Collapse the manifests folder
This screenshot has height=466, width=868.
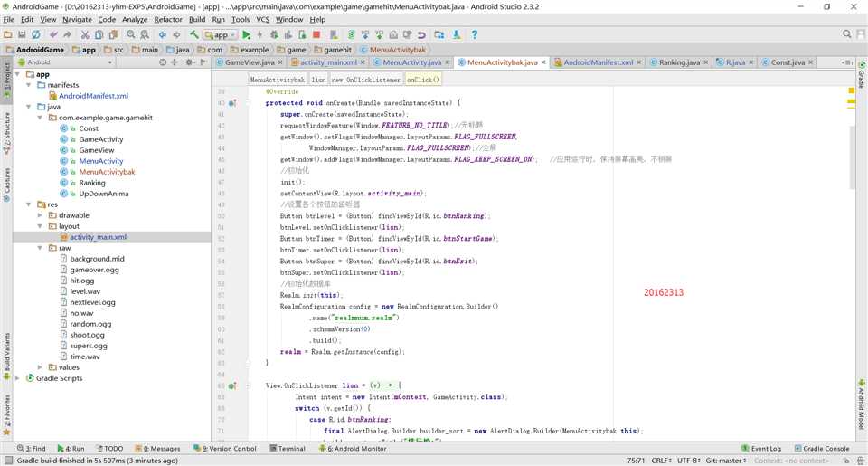click(28, 85)
